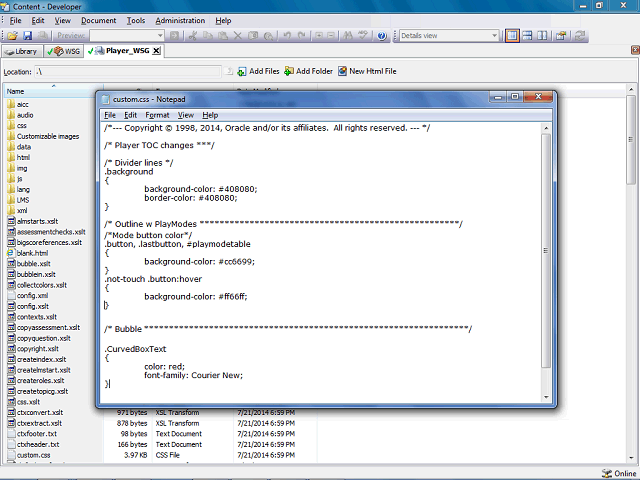The height and width of the screenshot is (480, 640).
Task: Click the Find binoculars toolbar icon
Action: click(x=348, y=36)
